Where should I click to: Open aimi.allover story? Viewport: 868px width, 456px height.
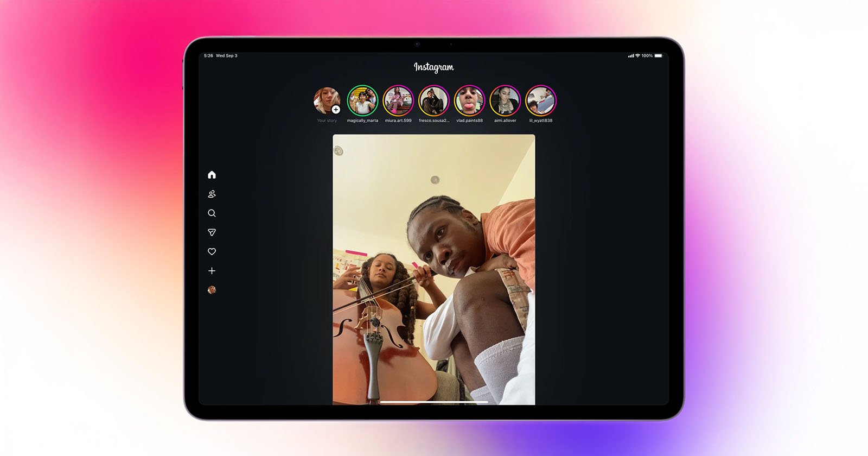(505, 100)
